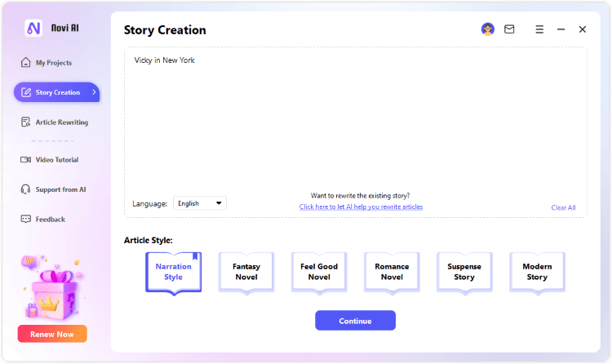Image resolution: width=612 pixels, height=364 pixels.
Task: Select Story Creation sidebar item
Action: tap(56, 92)
